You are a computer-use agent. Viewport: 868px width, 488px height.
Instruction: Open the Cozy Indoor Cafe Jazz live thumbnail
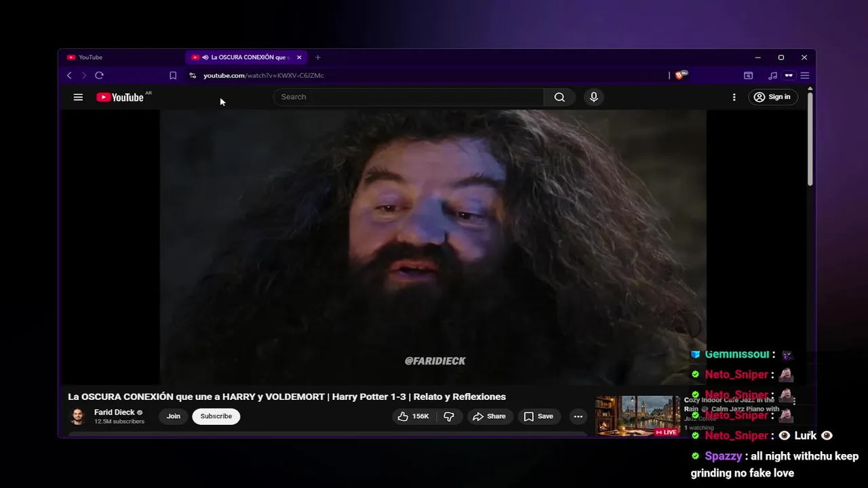637,415
